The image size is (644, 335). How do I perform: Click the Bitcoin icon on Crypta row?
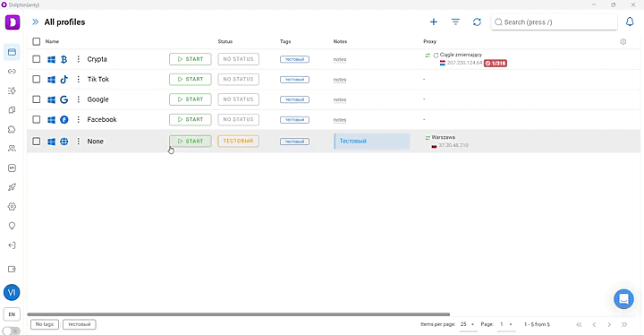[x=64, y=59]
